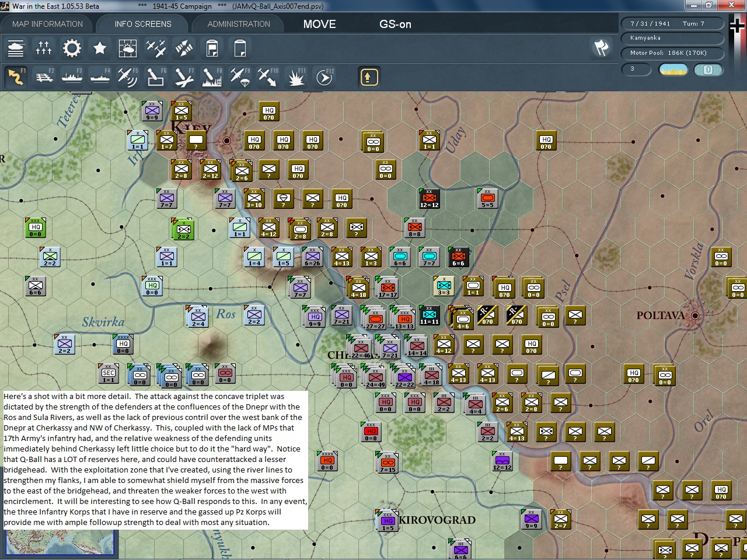Switch to the ADMINISTRATION tab
747x560 pixels.
(239, 24)
